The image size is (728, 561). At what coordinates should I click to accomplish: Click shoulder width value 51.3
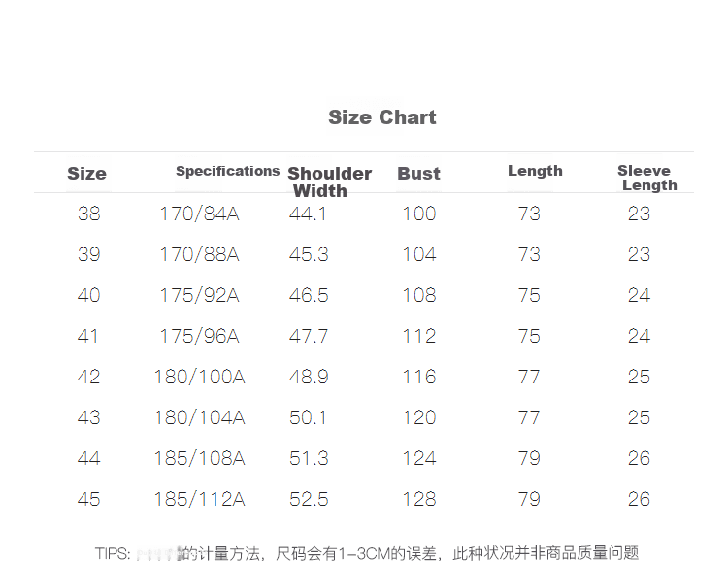click(309, 458)
